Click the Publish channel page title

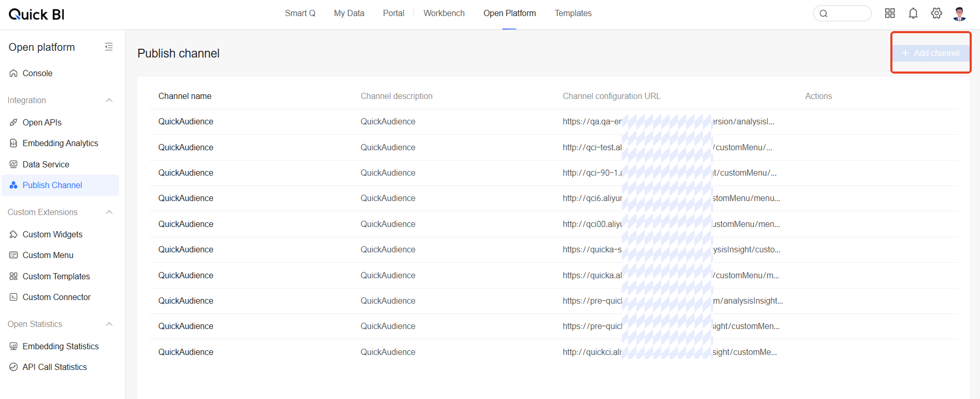(x=178, y=54)
